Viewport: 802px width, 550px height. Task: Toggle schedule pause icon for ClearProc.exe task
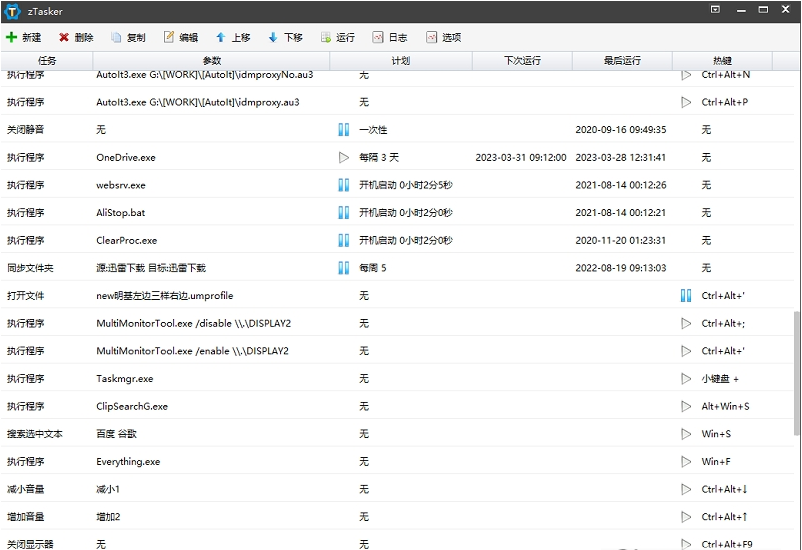coord(344,240)
